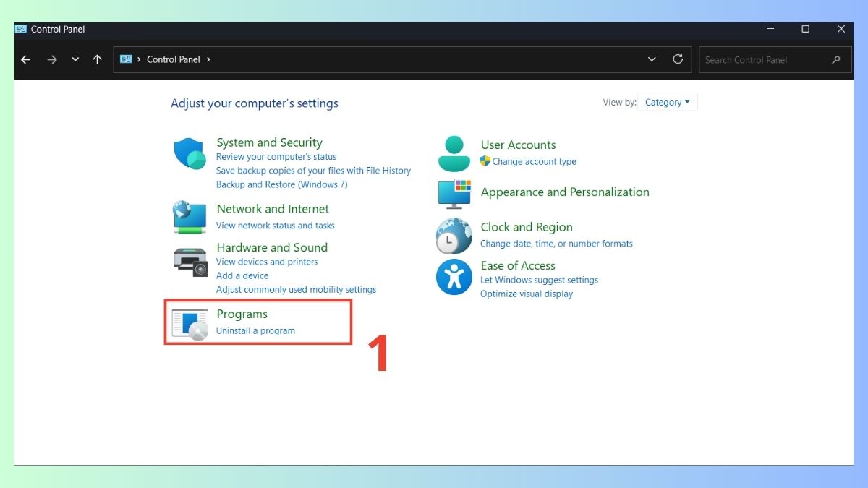Click the 'View by:' label text
This screenshot has height=488, width=868.
619,103
